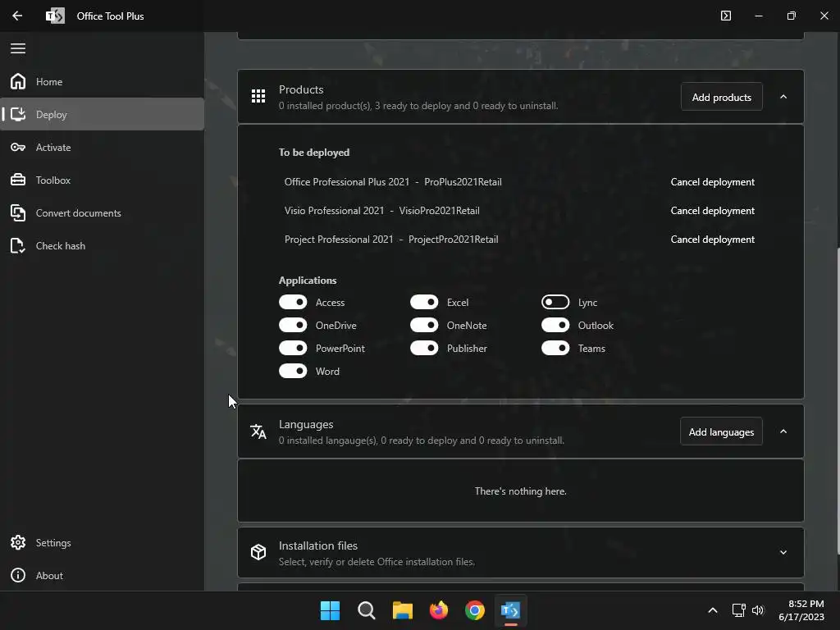840x630 pixels.
Task: Click Office Tool Plus taskbar icon
Action: [x=510, y=610]
